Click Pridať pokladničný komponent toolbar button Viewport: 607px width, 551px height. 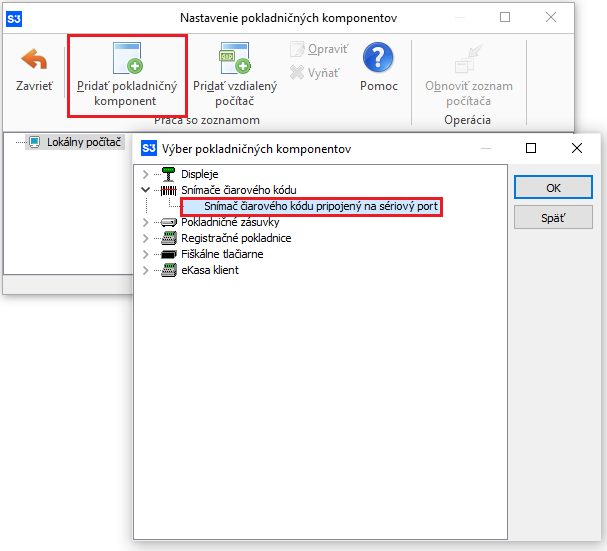coord(127,75)
